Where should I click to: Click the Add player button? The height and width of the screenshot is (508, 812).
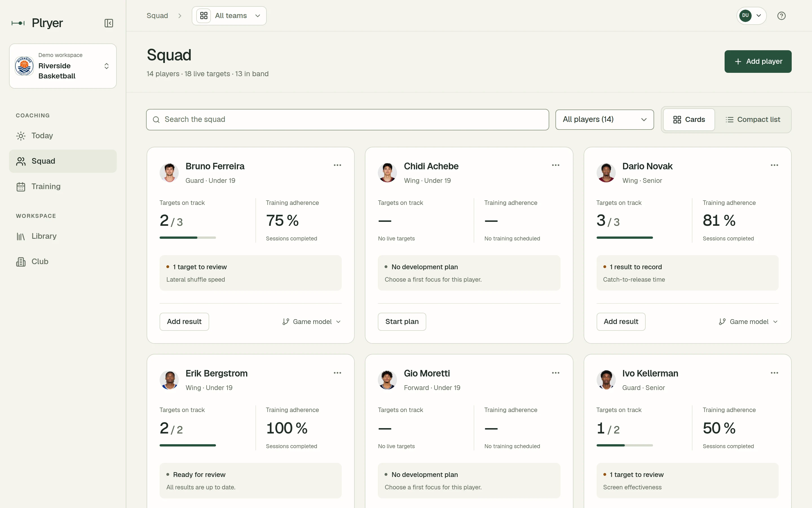click(758, 62)
